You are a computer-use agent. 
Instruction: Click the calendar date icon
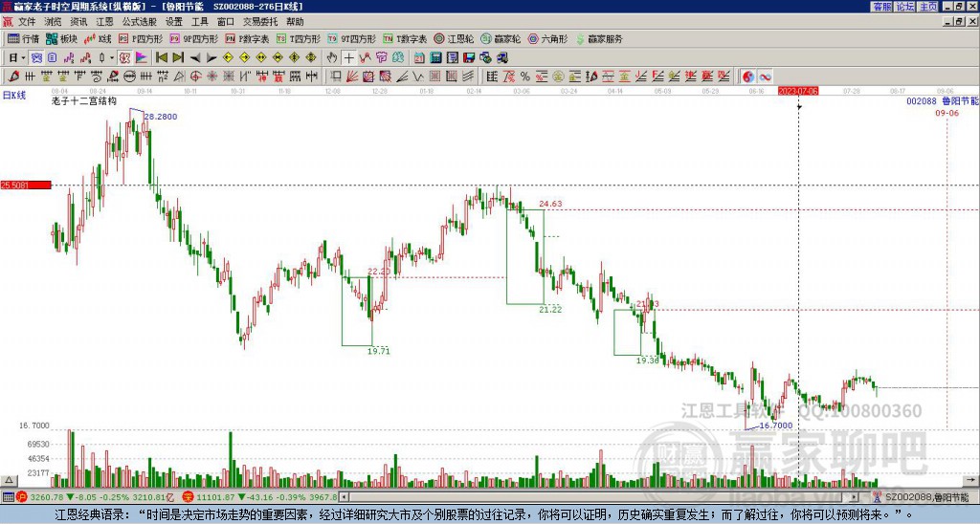point(419,58)
